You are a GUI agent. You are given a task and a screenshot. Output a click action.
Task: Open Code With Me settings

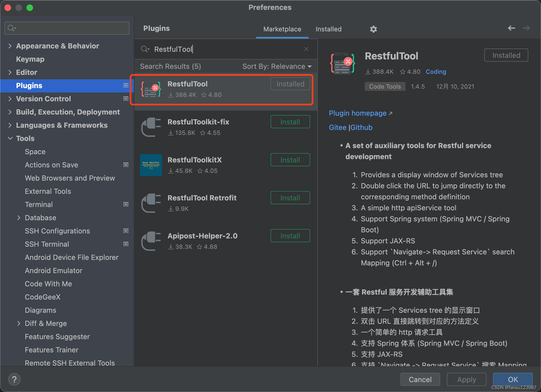pos(48,284)
